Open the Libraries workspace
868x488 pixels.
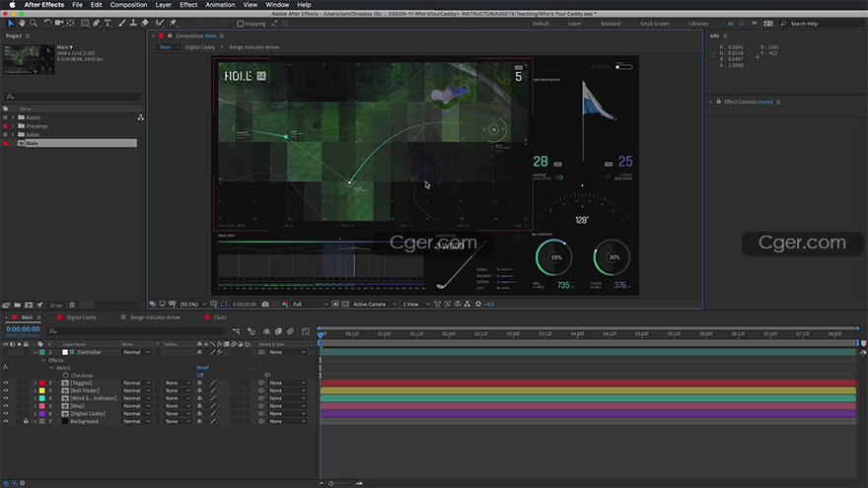698,24
